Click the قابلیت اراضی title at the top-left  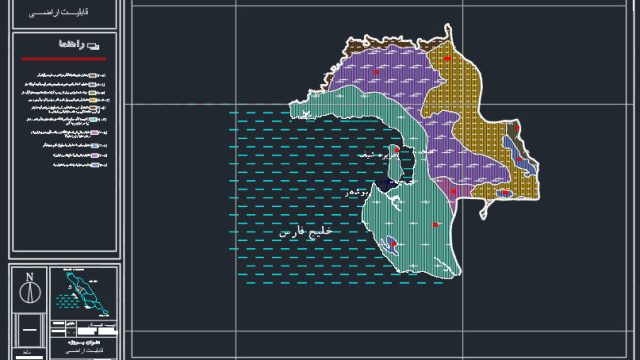pos(58,13)
